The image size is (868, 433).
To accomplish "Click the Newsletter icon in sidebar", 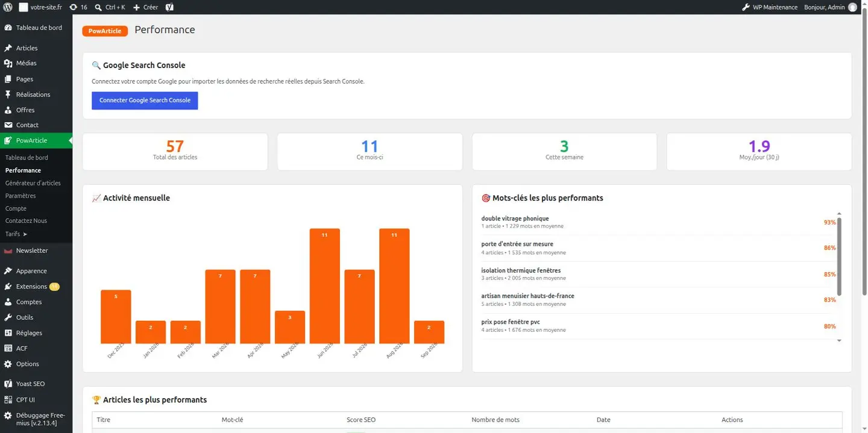I will tap(8, 251).
